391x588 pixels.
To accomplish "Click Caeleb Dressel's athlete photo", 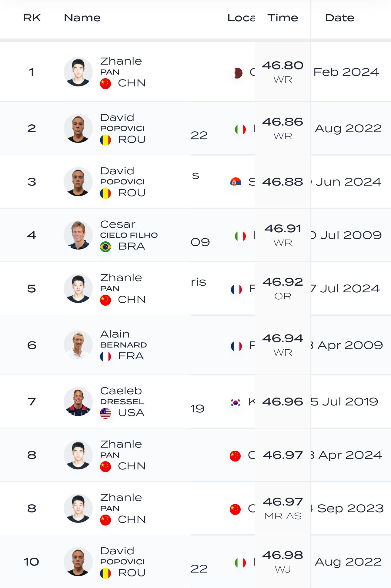I will tap(78, 402).
